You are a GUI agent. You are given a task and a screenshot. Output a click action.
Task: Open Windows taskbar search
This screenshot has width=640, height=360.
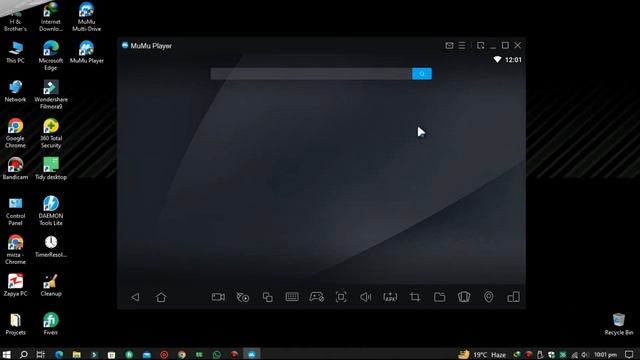point(24,354)
